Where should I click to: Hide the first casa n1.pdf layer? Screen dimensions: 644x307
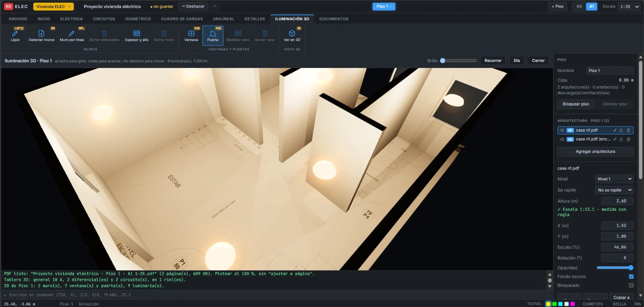point(562,130)
